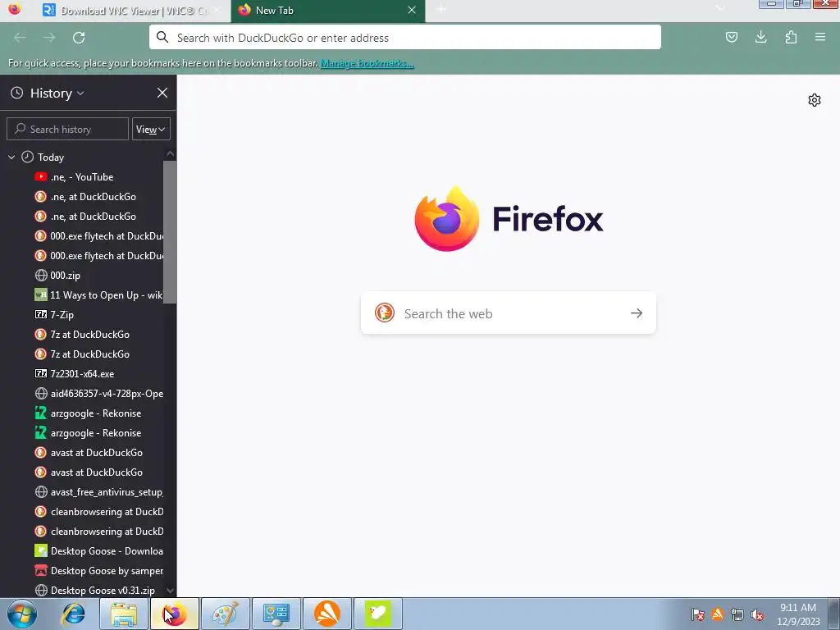Click the Search the web box
840x630 pixels.
509,313
